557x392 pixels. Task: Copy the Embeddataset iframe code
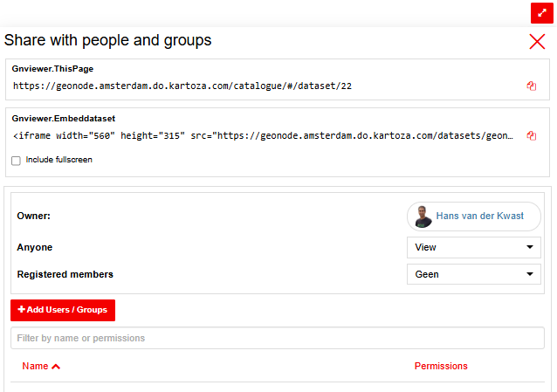coord(532,136)
